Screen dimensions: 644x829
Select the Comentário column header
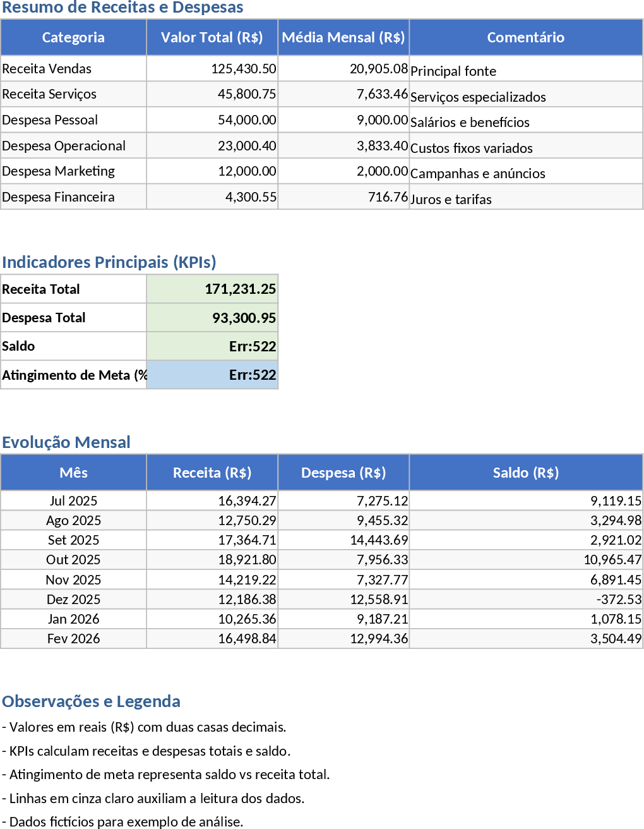tap(525, 37)
